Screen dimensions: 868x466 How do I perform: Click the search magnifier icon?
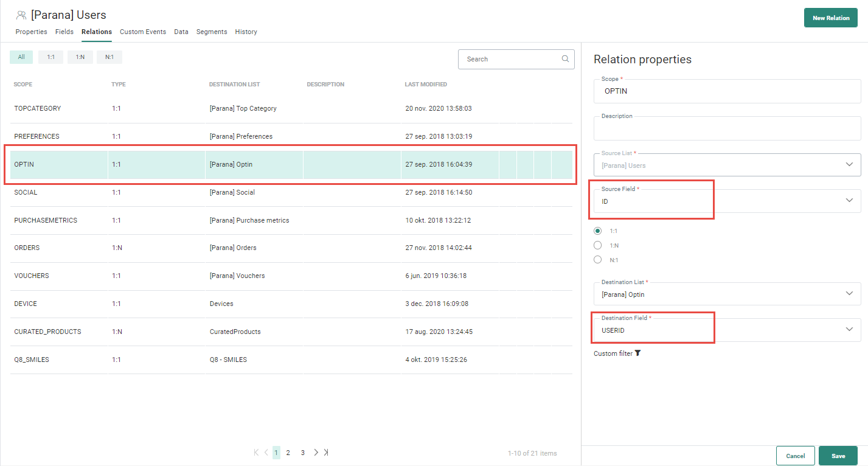tap(565, 59)
